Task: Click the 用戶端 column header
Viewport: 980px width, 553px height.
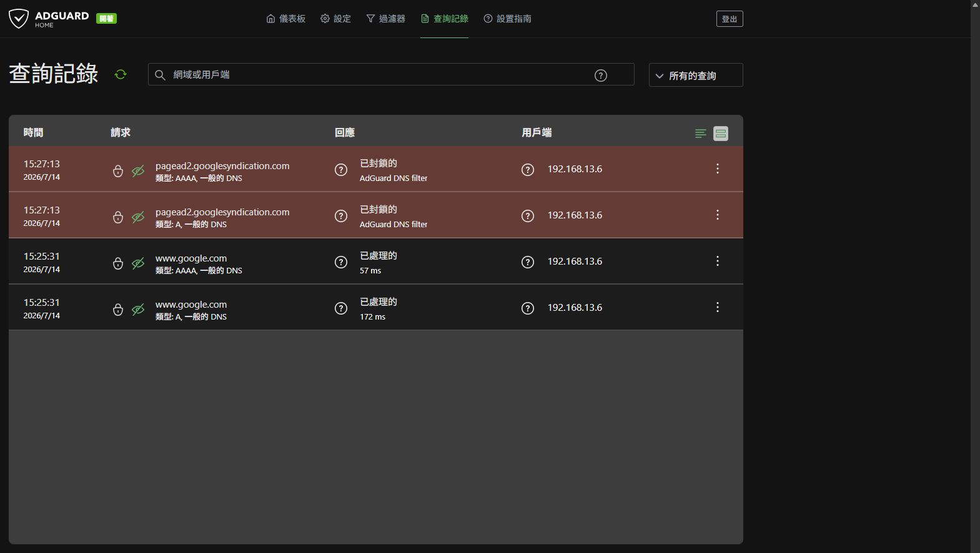Action: pos(537,132)
